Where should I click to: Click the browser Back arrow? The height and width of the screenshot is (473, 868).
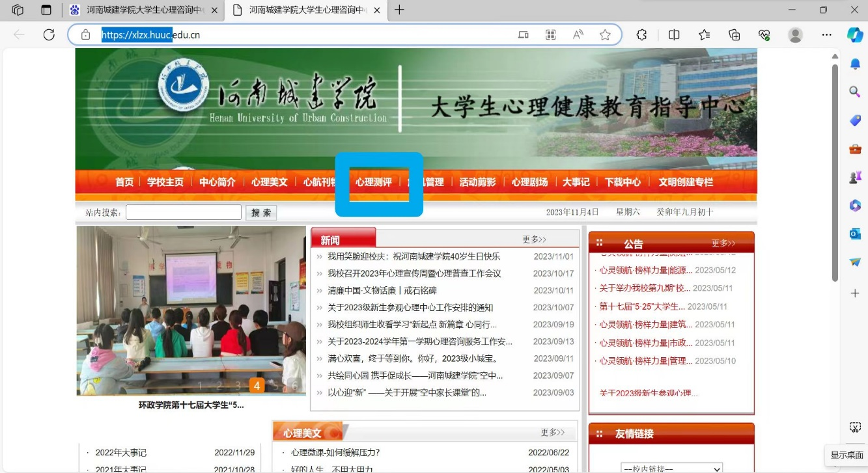tap(19, 35)
